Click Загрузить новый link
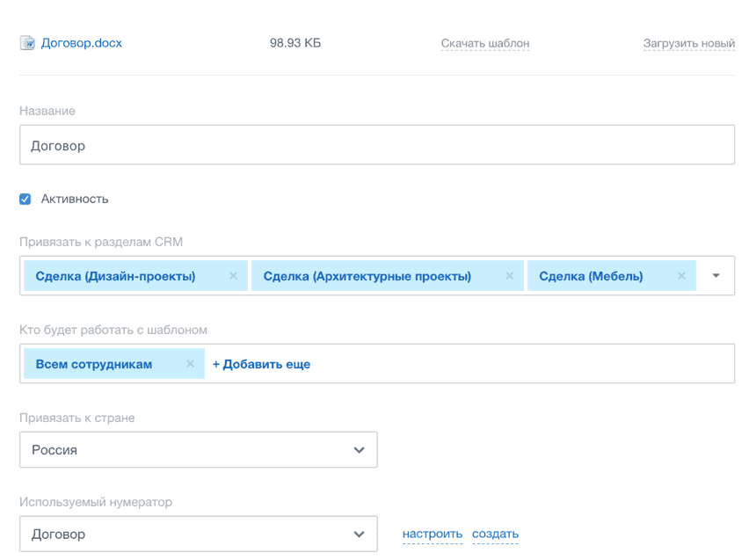Image resolution: width=749 pixels, height=560 pixels. click(x=688, y=43)
